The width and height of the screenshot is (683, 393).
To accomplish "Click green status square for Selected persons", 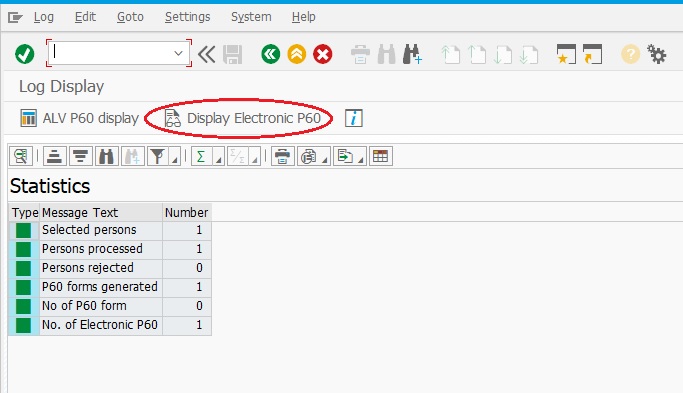I will click(24, 230).
